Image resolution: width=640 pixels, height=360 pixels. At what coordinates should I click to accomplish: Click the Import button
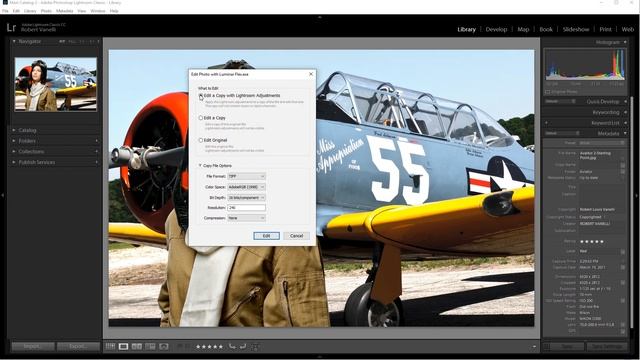click(33, 346)
